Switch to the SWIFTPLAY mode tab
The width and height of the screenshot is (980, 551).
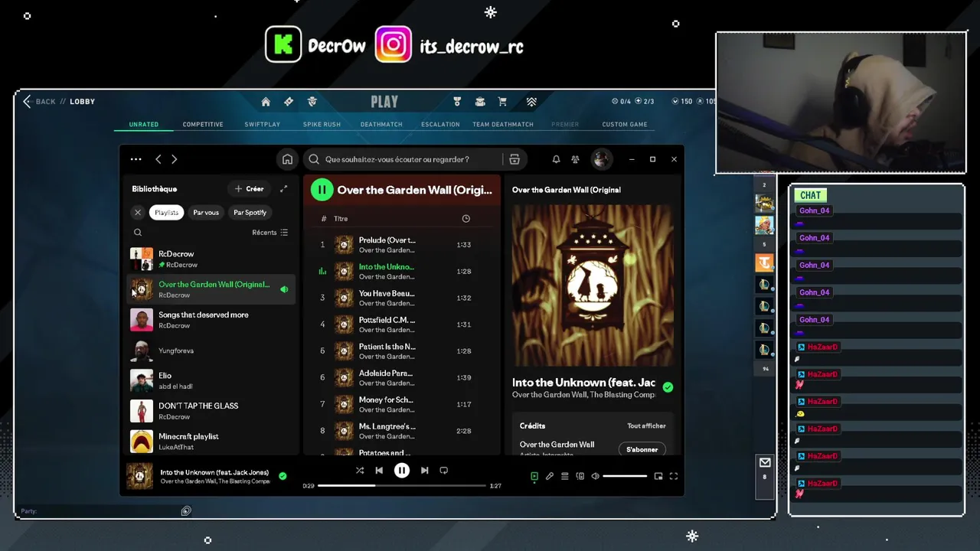click(x=263, y=124)
